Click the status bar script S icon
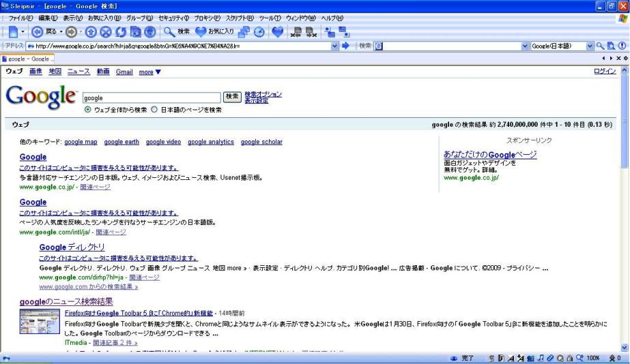The height and width of the screenshot is (364, 630). [x=491, y=358]
